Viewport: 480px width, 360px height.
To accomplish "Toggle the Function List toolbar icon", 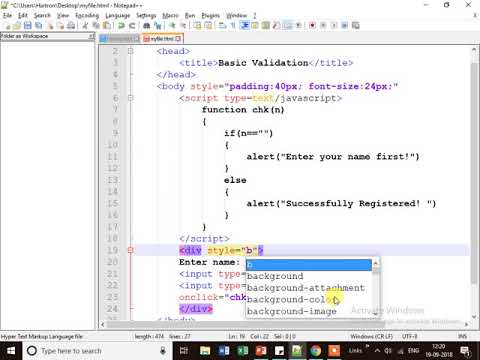I will tap(276, 25).
